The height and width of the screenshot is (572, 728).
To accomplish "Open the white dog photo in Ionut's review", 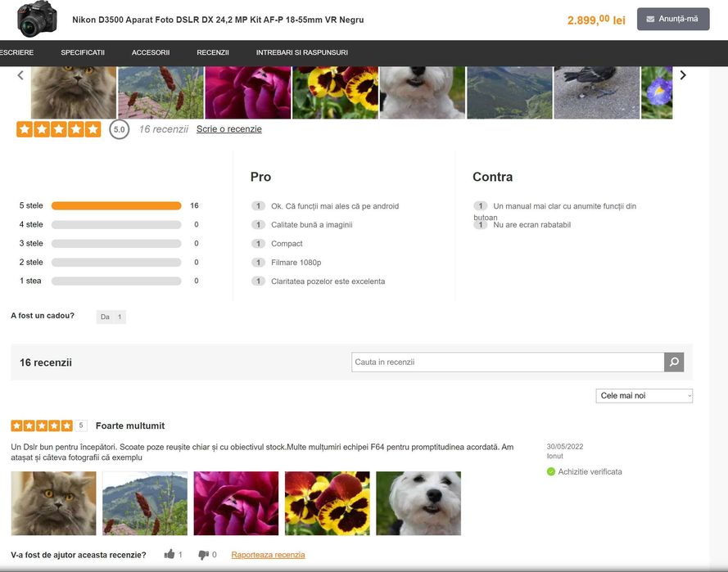I will pyautogui.click(x=418, y=503).
